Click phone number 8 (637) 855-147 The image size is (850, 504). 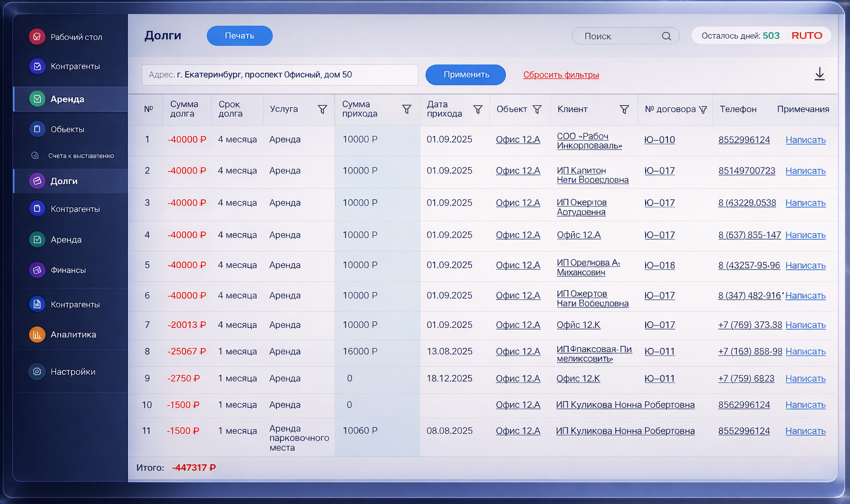pos(750,235)
